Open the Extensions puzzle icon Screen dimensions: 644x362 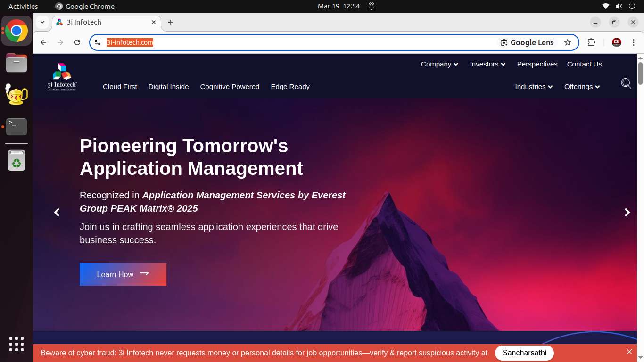click(x=591, y=42)
